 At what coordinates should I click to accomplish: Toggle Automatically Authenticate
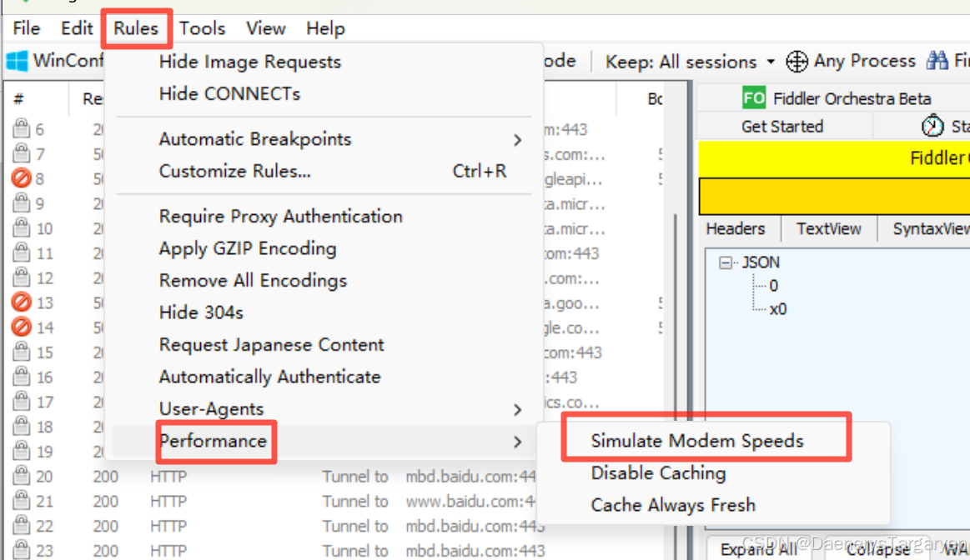269,377
